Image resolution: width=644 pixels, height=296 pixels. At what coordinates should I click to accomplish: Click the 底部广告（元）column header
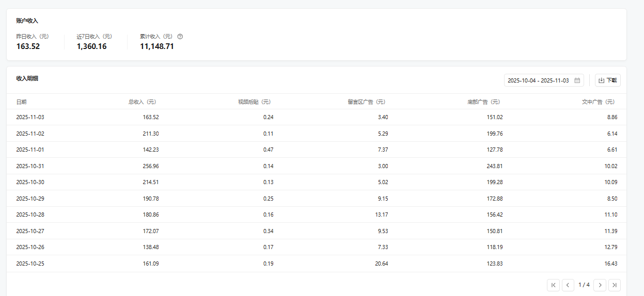coord(483,102)
